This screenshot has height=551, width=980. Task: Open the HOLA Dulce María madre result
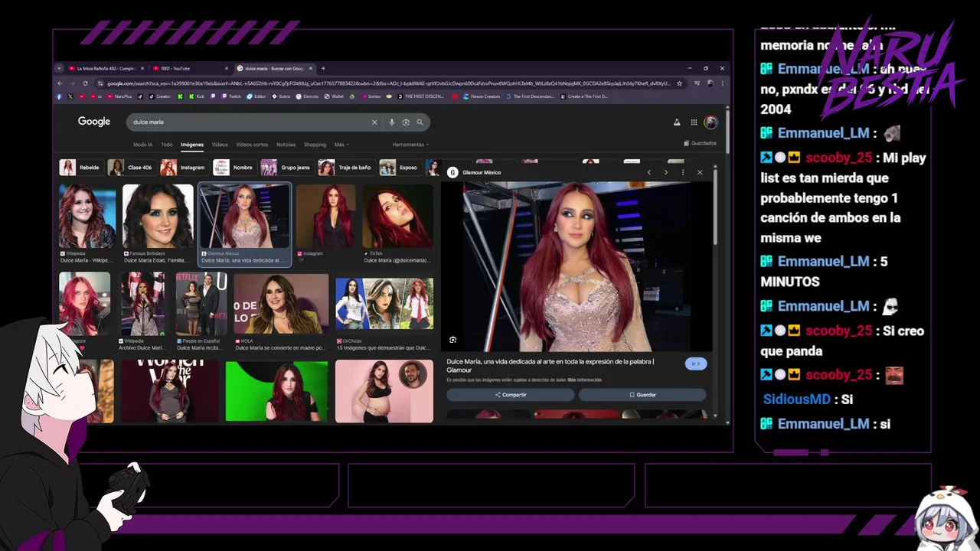click(x=281, y=304)
